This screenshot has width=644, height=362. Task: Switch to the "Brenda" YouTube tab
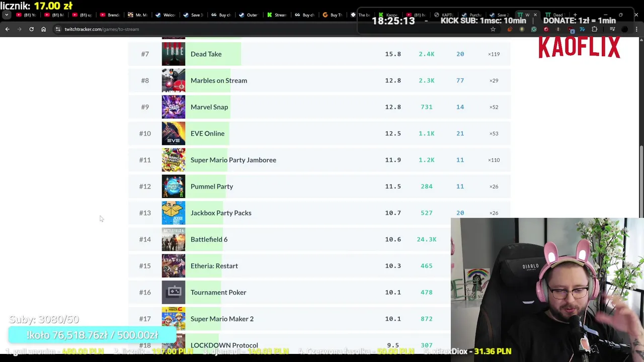[109, 15]
